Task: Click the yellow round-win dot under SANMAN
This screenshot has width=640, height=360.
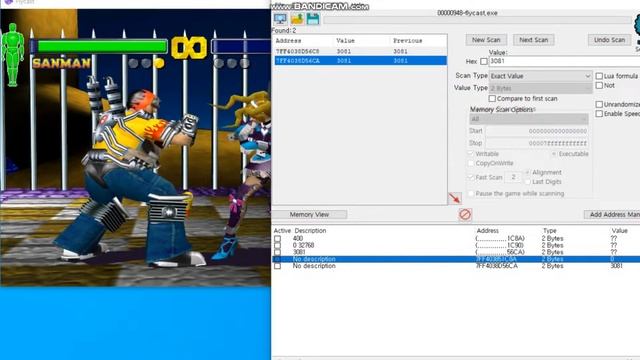Action: tap(159, 63)
